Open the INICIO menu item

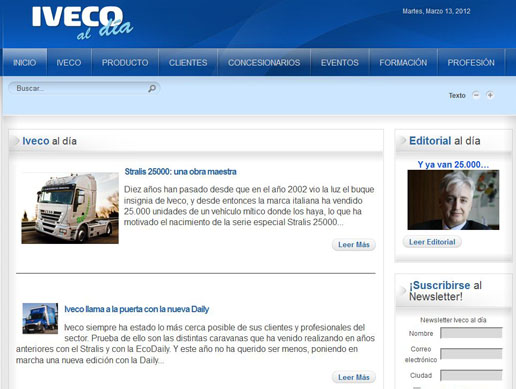[25, 62]
